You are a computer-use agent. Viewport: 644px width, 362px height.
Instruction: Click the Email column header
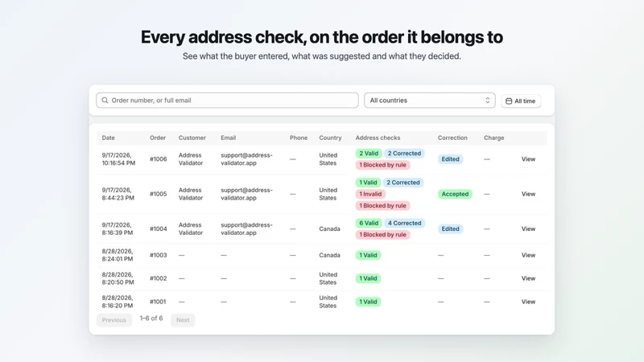click(x=229, y=138)
